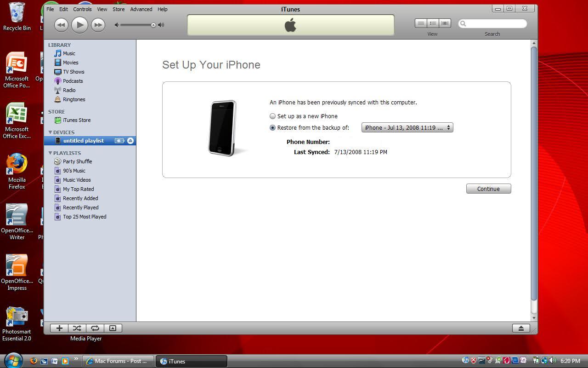This screenshot has width=588, height=368.
Task: Open the Help menu
Action: tap(163, 9)
